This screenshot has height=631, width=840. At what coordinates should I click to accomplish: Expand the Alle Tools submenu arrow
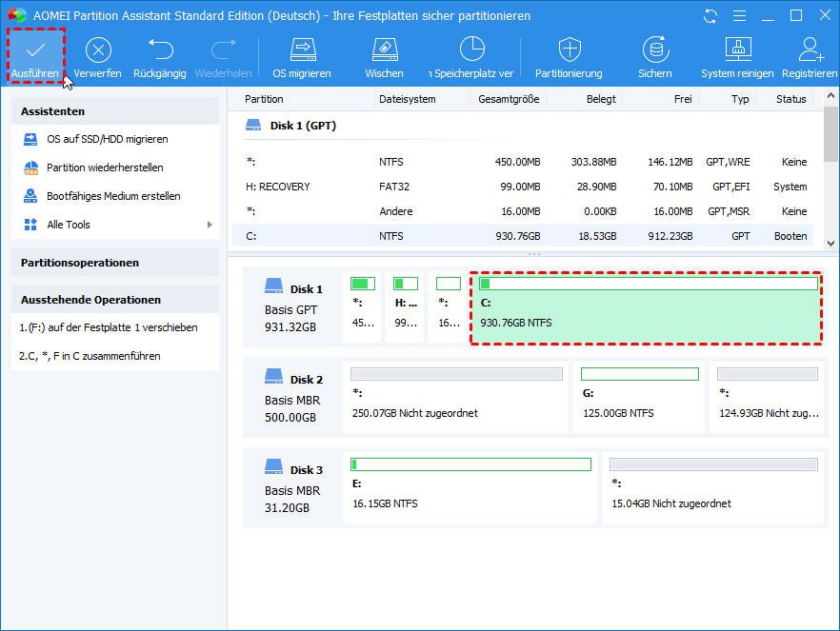click(210, 225)
